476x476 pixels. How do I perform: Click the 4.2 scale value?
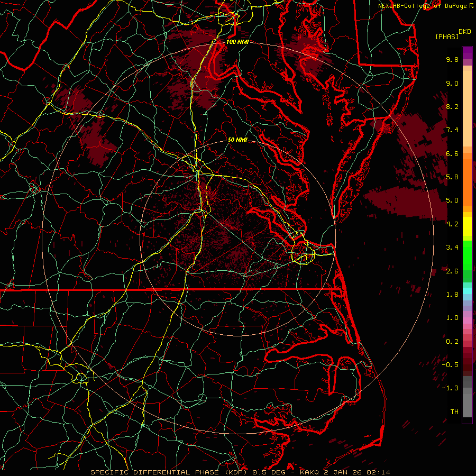point(452,224)
